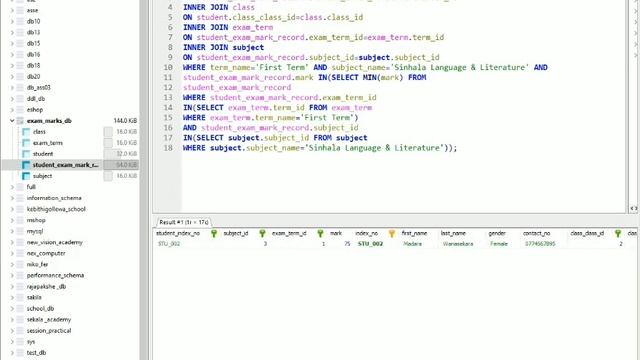The image size is (640, 360).
Task: Click the green key icon on the student_index_no column
Action: 214,233
